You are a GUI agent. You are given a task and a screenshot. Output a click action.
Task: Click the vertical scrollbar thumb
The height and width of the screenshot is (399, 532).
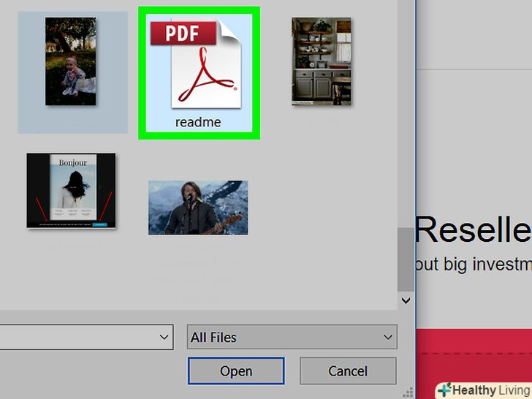[x=406, y=259]
